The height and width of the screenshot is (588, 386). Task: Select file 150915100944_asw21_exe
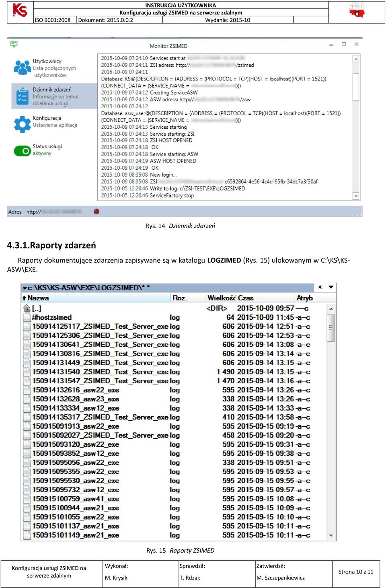point(76,508)
